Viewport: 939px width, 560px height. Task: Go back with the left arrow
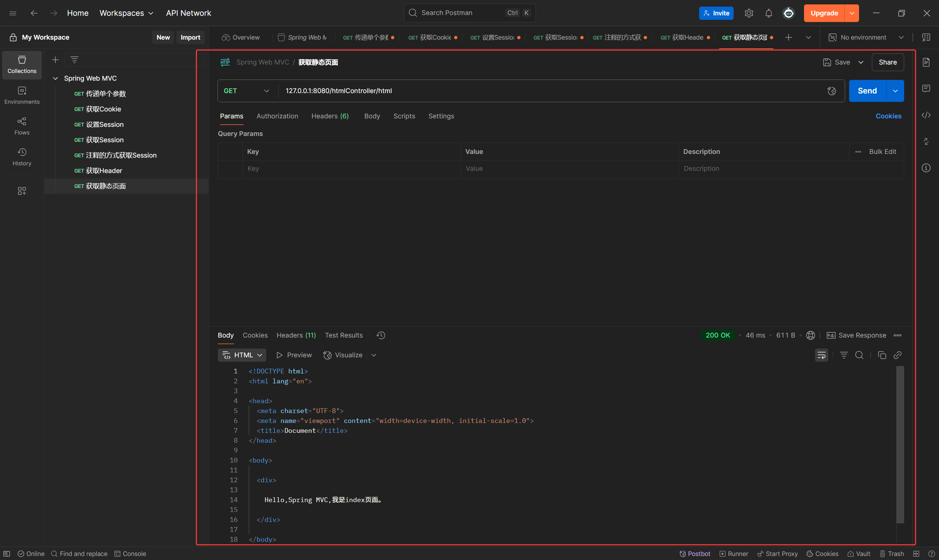[x=34, y=13]
